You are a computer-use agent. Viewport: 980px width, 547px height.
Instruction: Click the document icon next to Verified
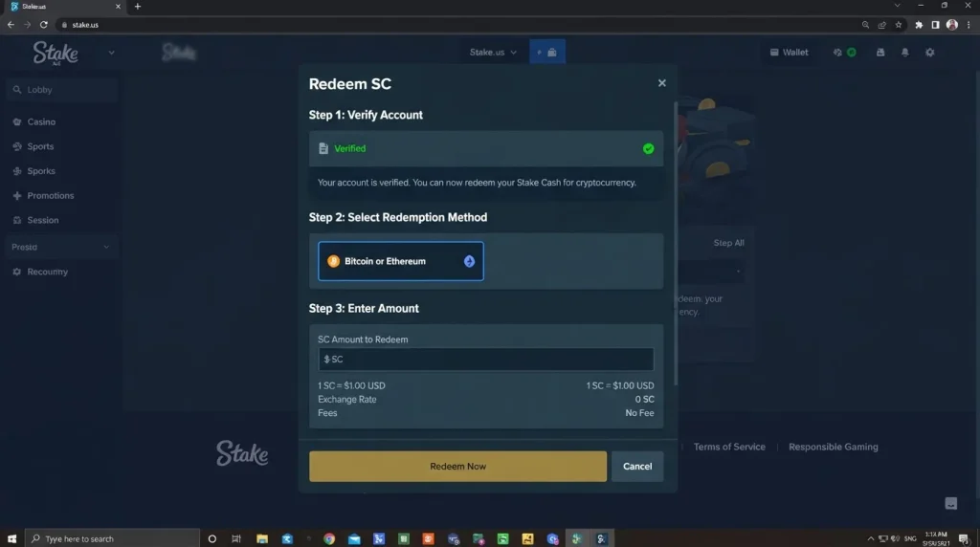click(323, 148)
